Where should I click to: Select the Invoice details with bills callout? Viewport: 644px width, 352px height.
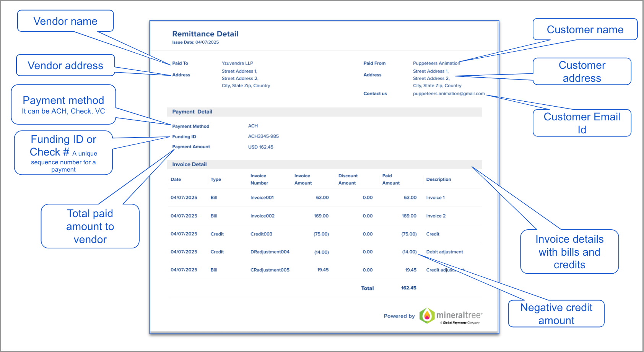click(569, 252)
